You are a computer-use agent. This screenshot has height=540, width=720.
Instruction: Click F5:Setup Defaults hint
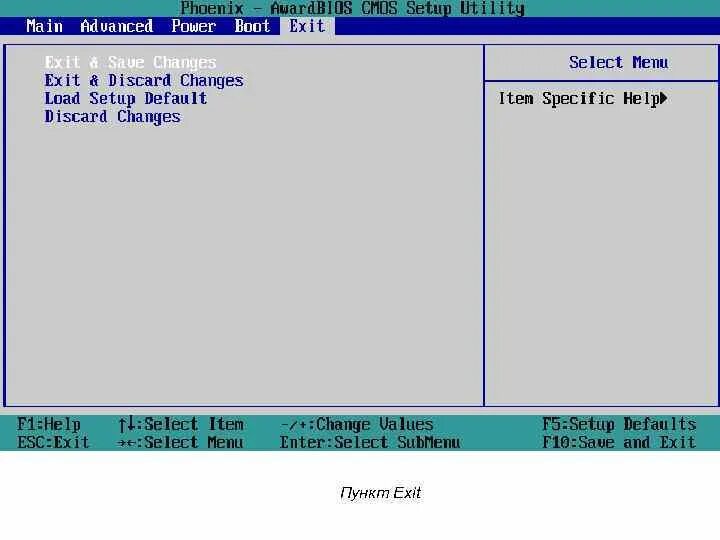619,424
